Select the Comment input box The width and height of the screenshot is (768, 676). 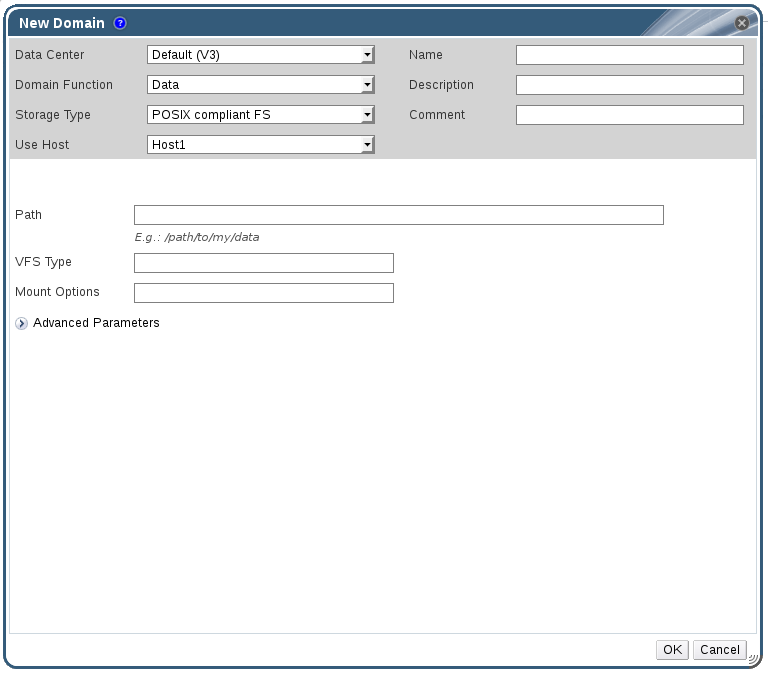tap(629, 115)
